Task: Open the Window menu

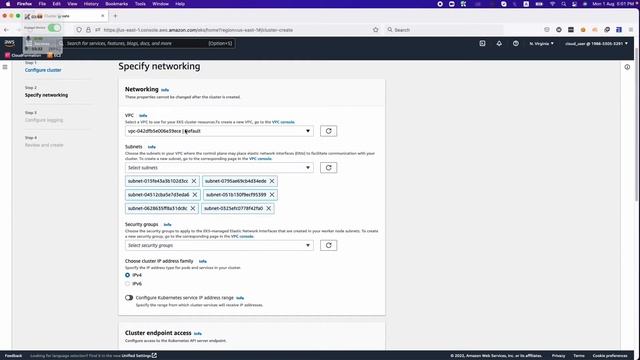Action: tap(160, 4)
